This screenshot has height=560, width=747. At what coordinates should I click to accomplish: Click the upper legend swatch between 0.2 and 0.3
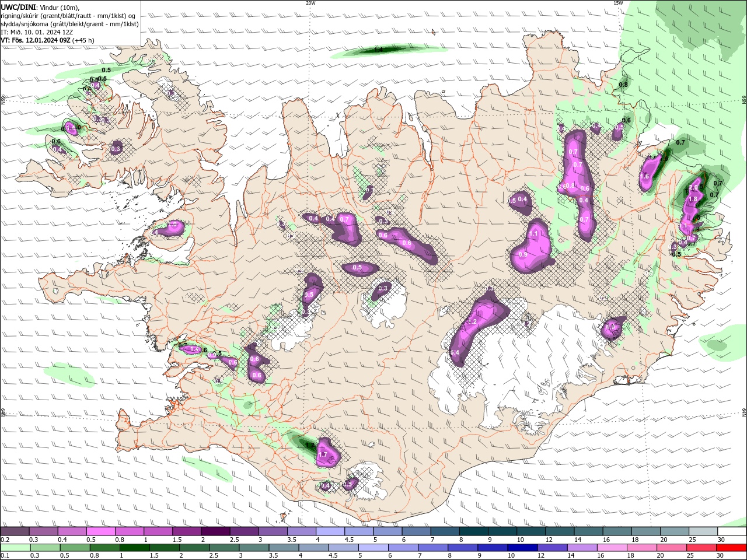(15, 531)
